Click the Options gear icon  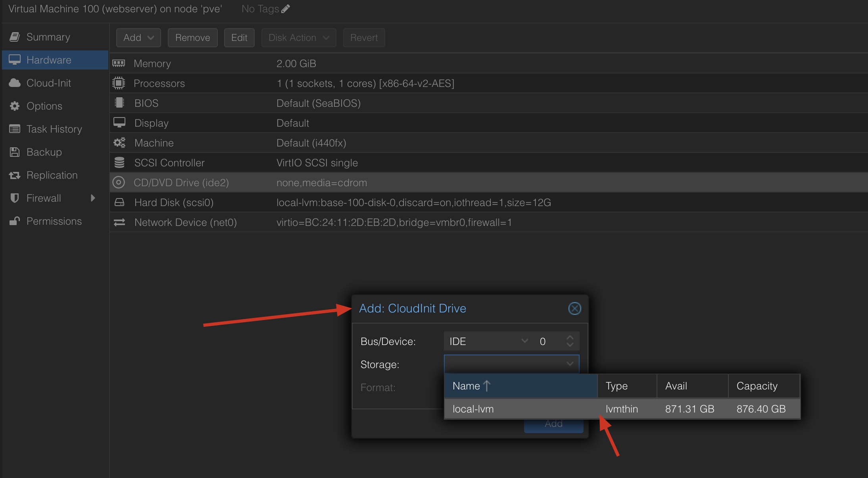(15, 106)
